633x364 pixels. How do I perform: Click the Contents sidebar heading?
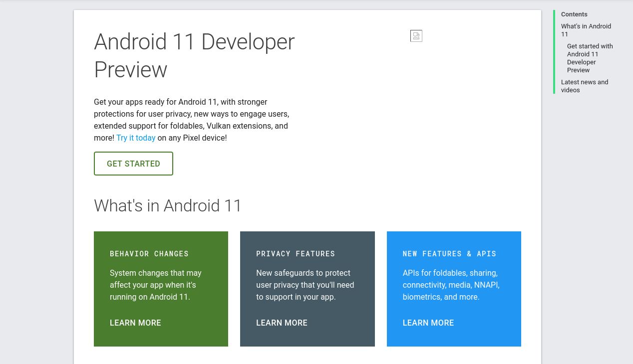[x=574, y=14]
